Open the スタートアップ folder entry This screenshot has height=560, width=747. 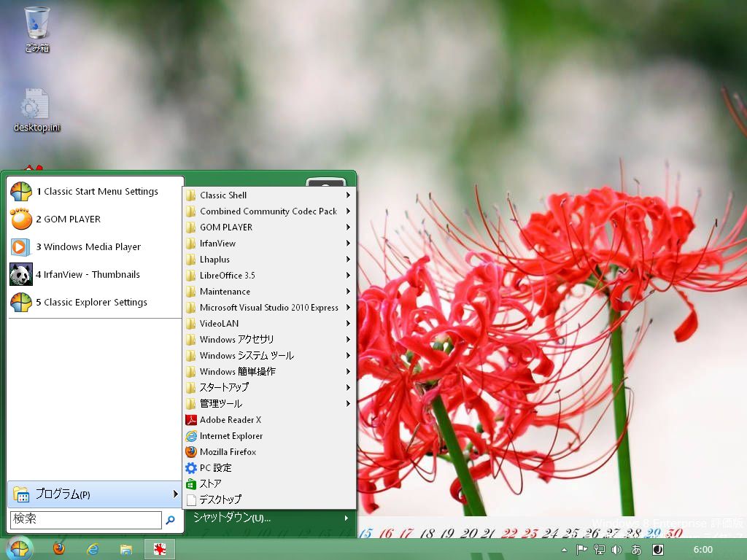point(268,388)
